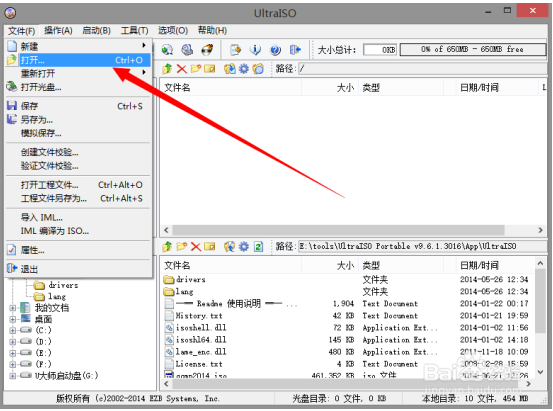Click the blue info bubble toolbar icon

255,50
